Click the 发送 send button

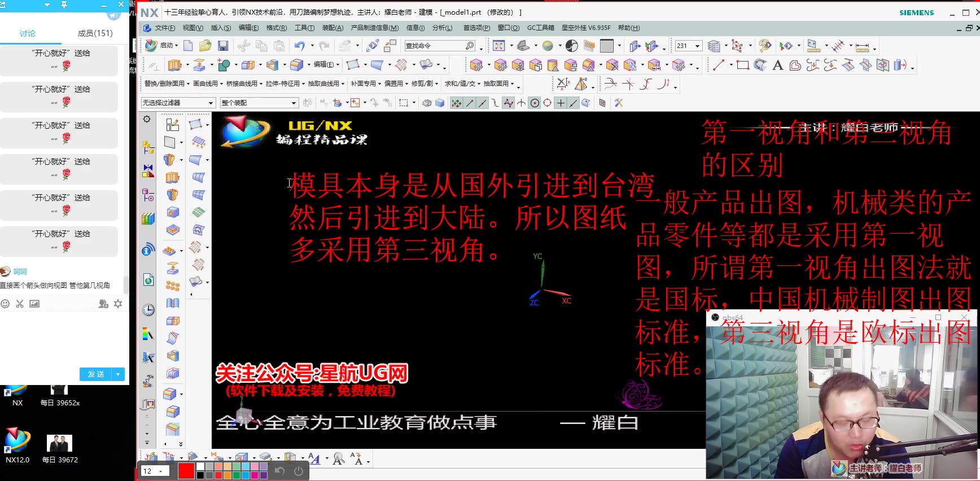[x=96, y=374]
